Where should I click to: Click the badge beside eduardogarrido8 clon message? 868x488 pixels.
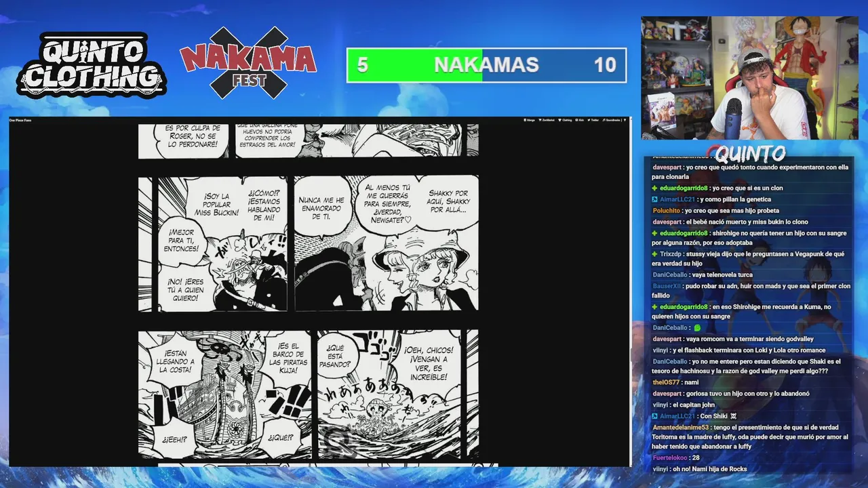(655, 188)
